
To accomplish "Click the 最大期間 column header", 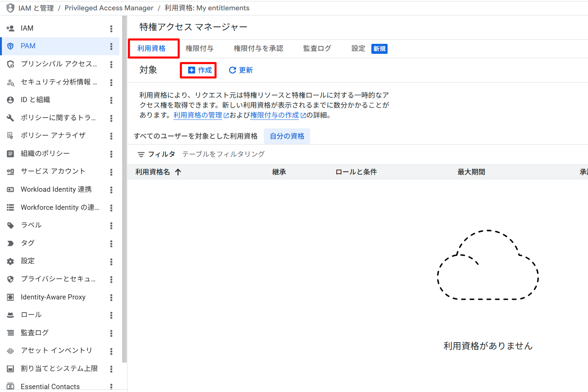I will click(x=471, y=172).
